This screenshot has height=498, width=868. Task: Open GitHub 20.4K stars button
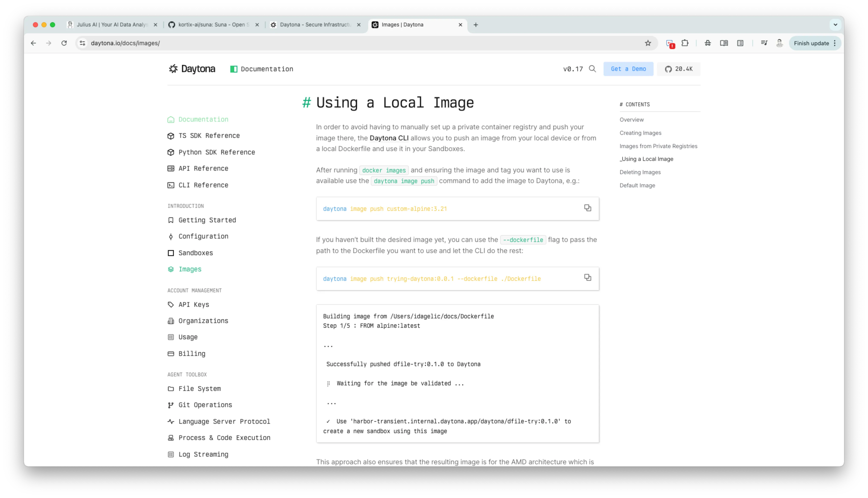tap(678, 69)
